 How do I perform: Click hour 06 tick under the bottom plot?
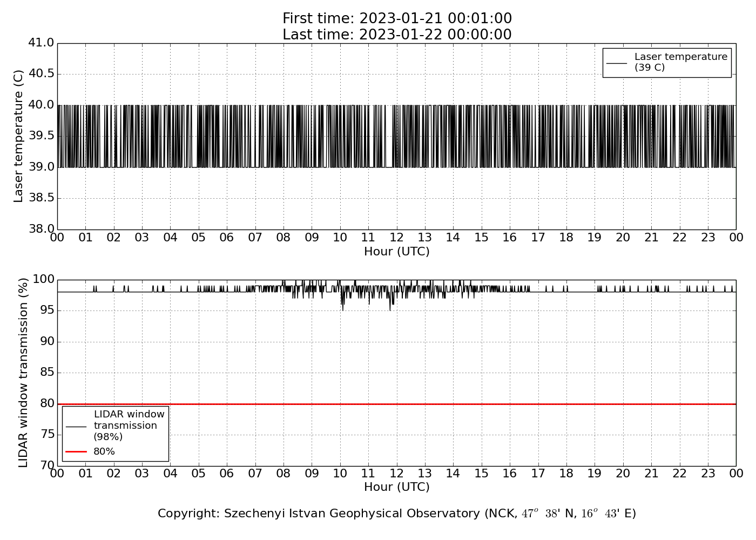click(x=227, y=474)
